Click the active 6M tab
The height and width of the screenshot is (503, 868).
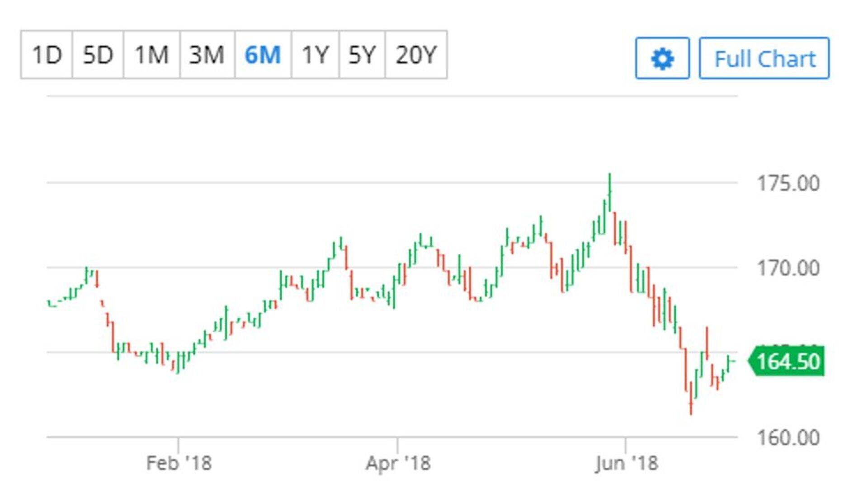click(263, 55)
